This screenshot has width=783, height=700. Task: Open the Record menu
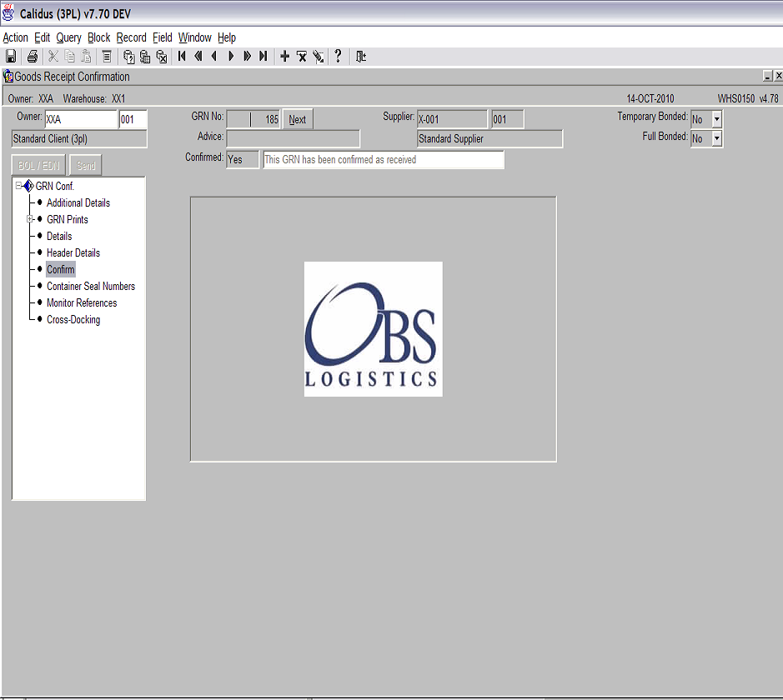[131, 37]
